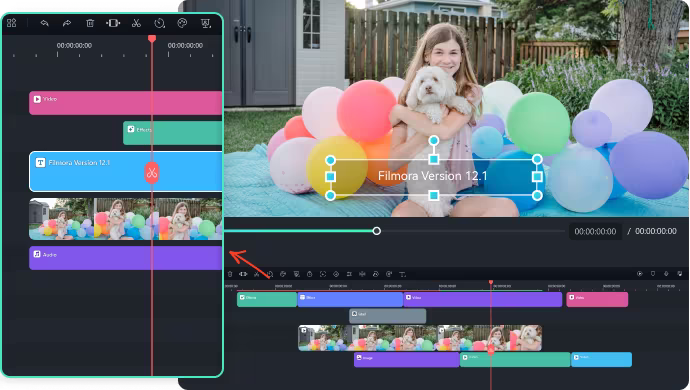Select the green clip on bottom track
Screen dimensions: 690x390
click(515, 359)
